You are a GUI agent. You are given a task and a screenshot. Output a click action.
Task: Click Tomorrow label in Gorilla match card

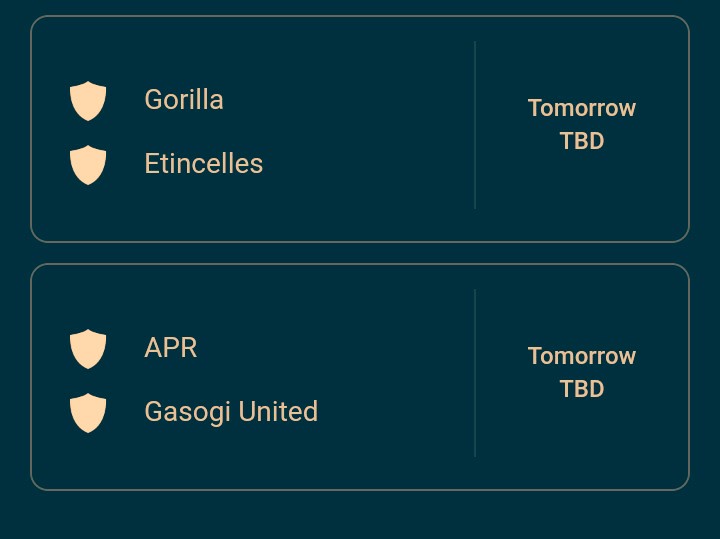tap(581, 108)
